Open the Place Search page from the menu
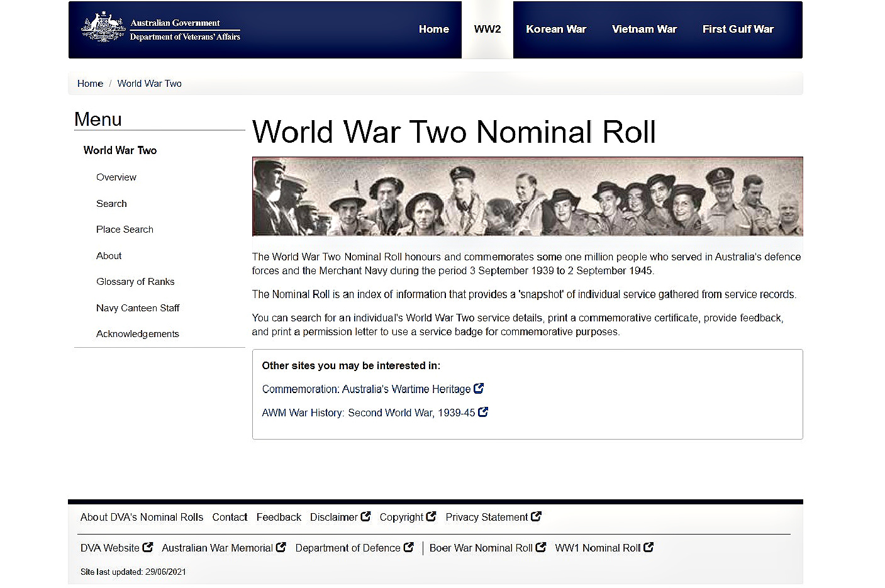This screenshot has width=885, height=588. pos(125,229)
